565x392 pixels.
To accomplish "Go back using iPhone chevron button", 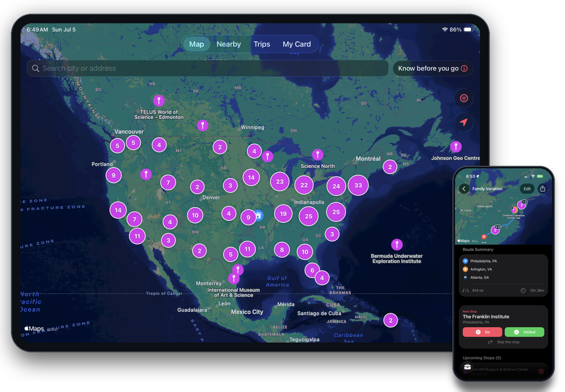I will pyautogui.click(x=464, y=189).
